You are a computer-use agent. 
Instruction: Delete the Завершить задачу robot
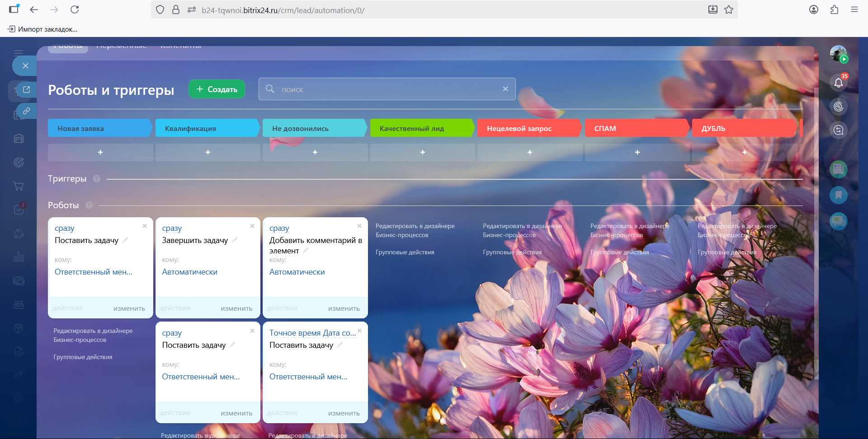click(252, 226)
